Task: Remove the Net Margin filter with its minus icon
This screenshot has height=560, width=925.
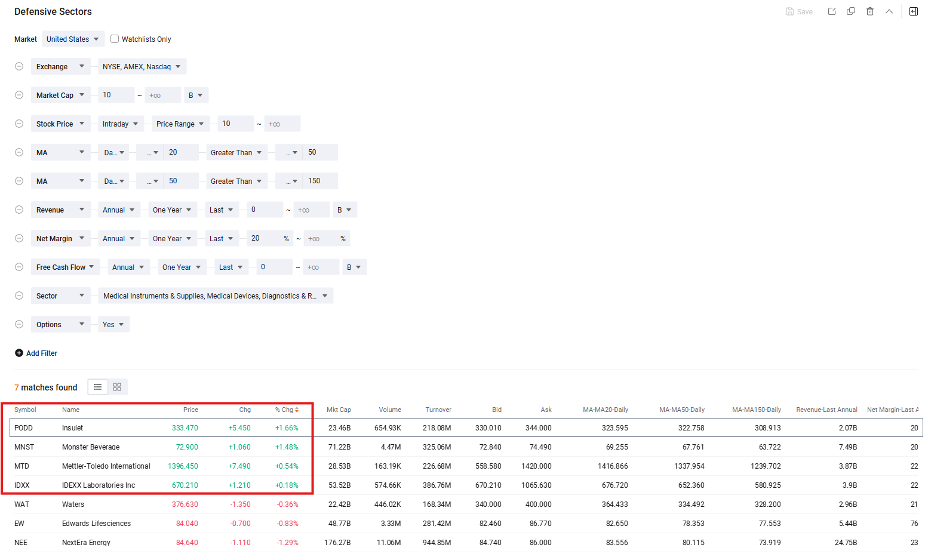Action: coord(19,238)
